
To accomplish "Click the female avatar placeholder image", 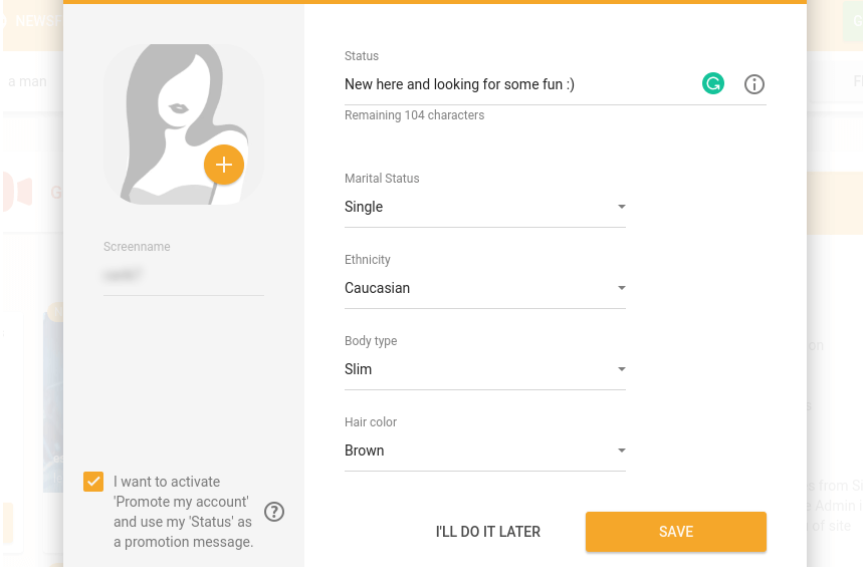I will pyautogui.click(x=183, y=124).
